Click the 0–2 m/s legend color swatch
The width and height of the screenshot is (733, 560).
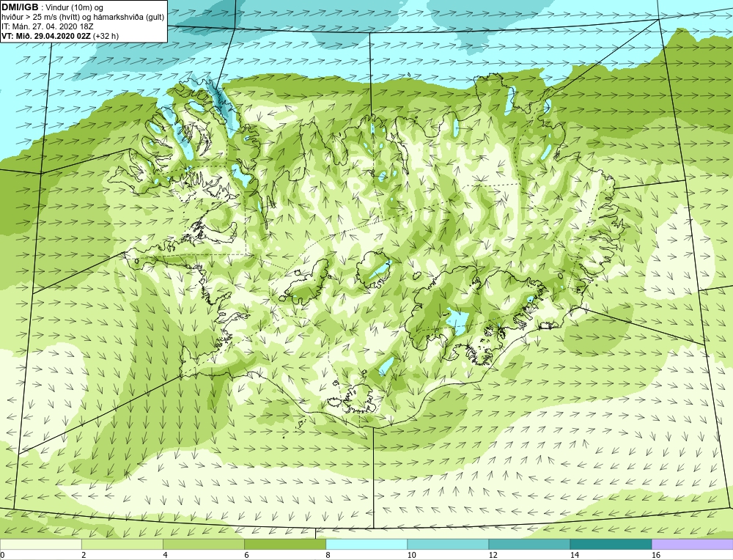pos(40,544)
